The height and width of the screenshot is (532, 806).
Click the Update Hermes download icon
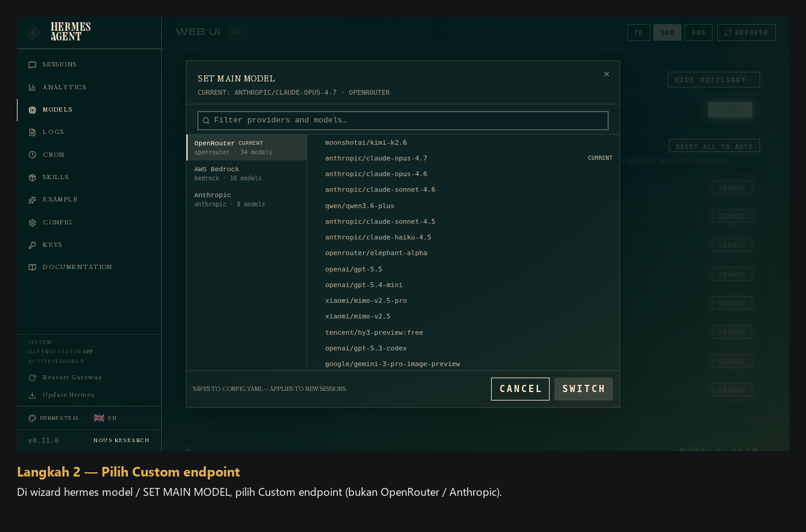[x=33, y=395]
